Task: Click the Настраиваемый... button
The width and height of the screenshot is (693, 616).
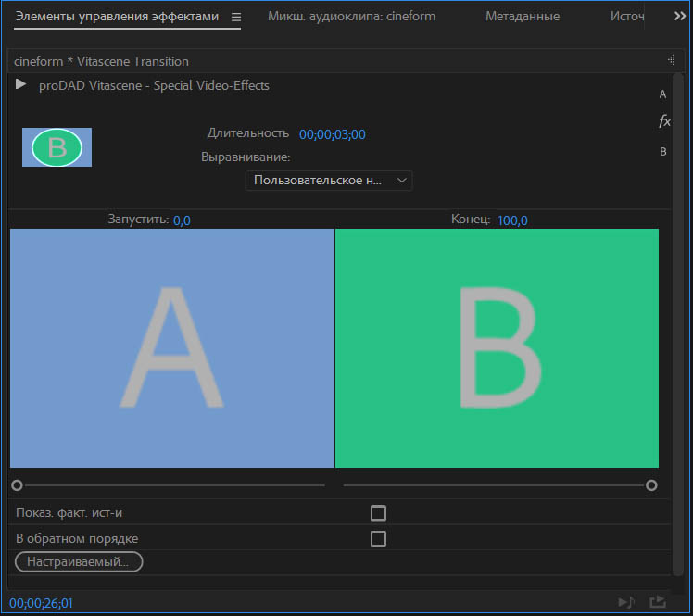Action: tap(79, 561)
